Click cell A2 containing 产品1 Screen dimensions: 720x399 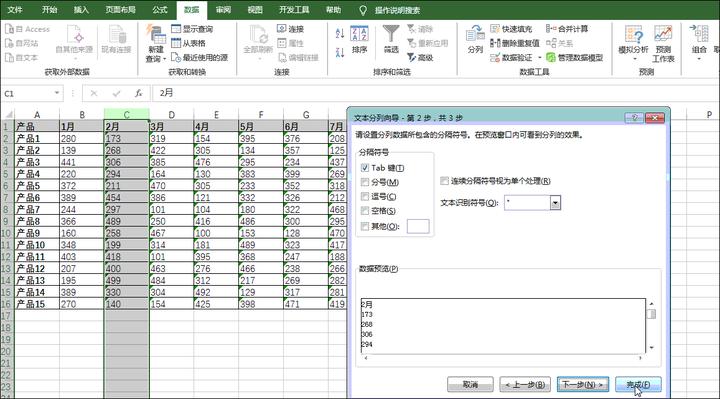(x=37, y=138)
